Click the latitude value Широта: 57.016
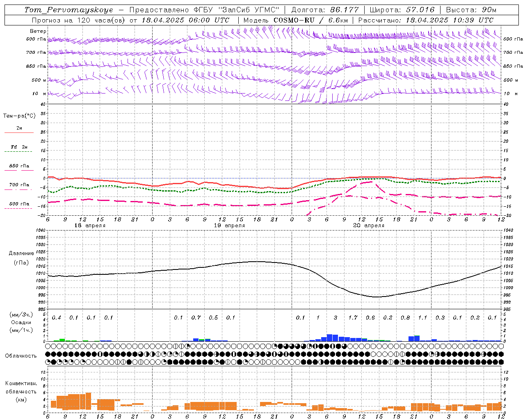This screenshot has width=525, height=420. 402,10
